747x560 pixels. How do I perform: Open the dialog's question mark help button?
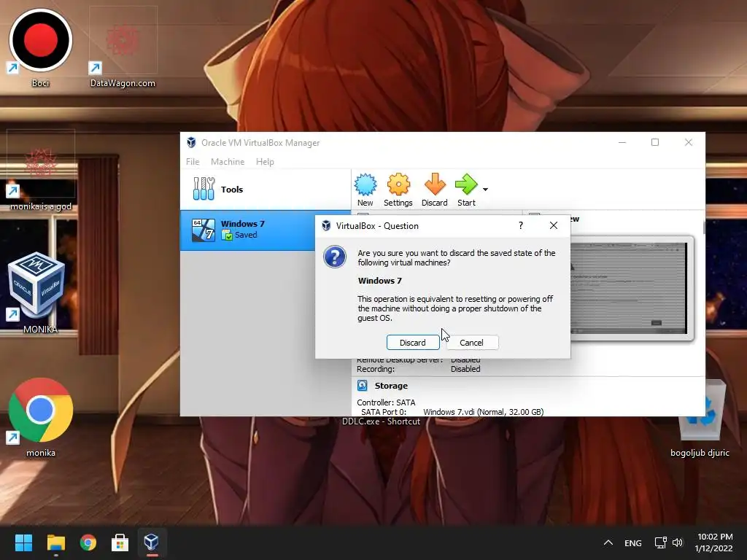(x=521, y=225)
